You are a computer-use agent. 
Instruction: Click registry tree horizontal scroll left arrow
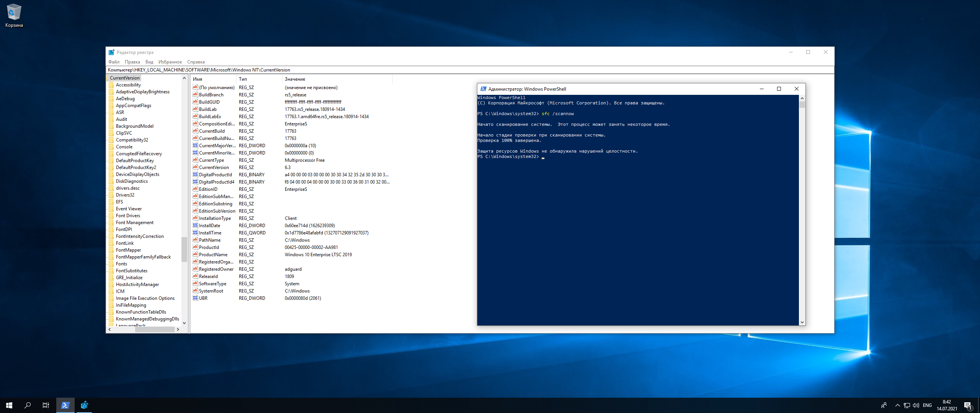click(x=109, y=329)
